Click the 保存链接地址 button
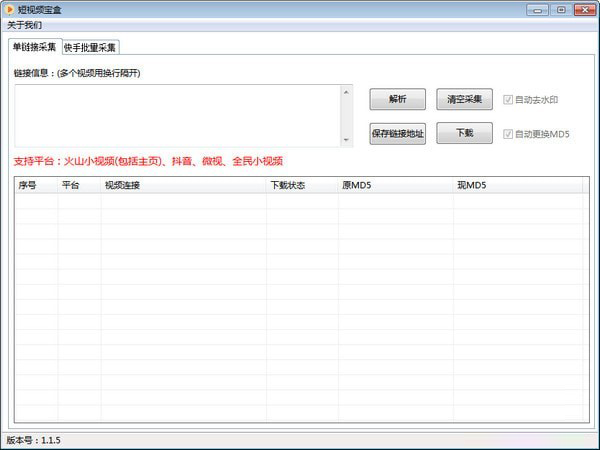 coord(397,134)
